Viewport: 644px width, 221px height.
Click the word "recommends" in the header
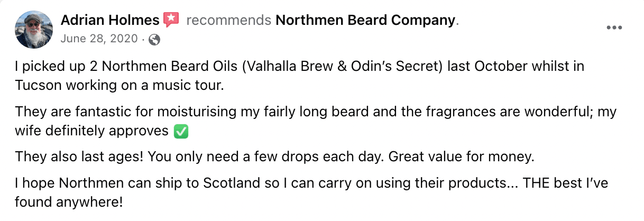coord(229,21)
